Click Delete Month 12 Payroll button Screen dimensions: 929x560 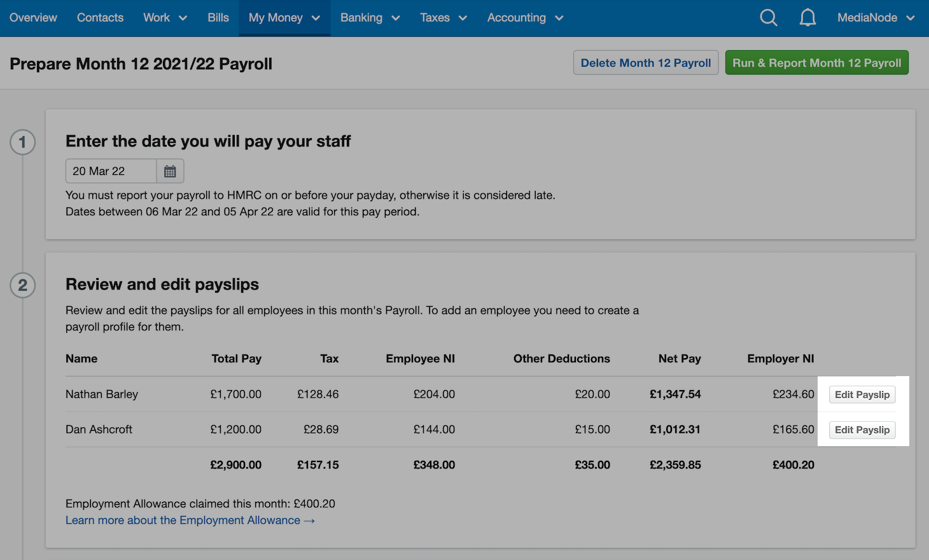click(x=646, y=63)
